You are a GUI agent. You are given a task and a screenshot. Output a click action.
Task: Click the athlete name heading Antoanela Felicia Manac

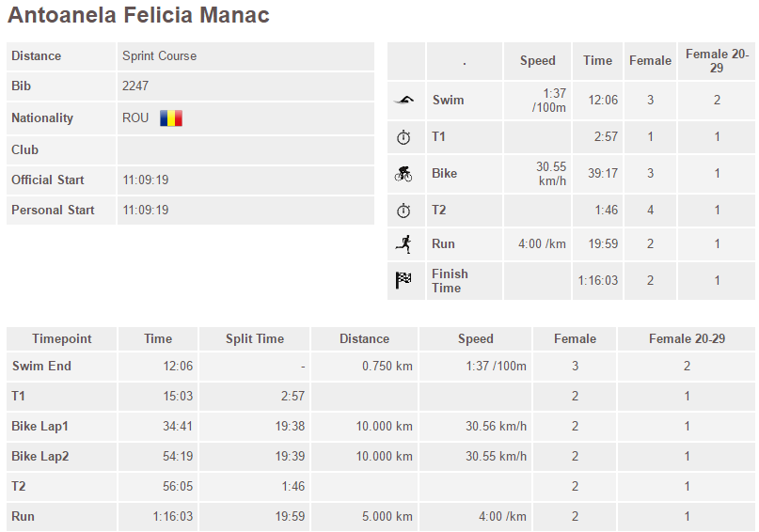click(x=138, y=14)
